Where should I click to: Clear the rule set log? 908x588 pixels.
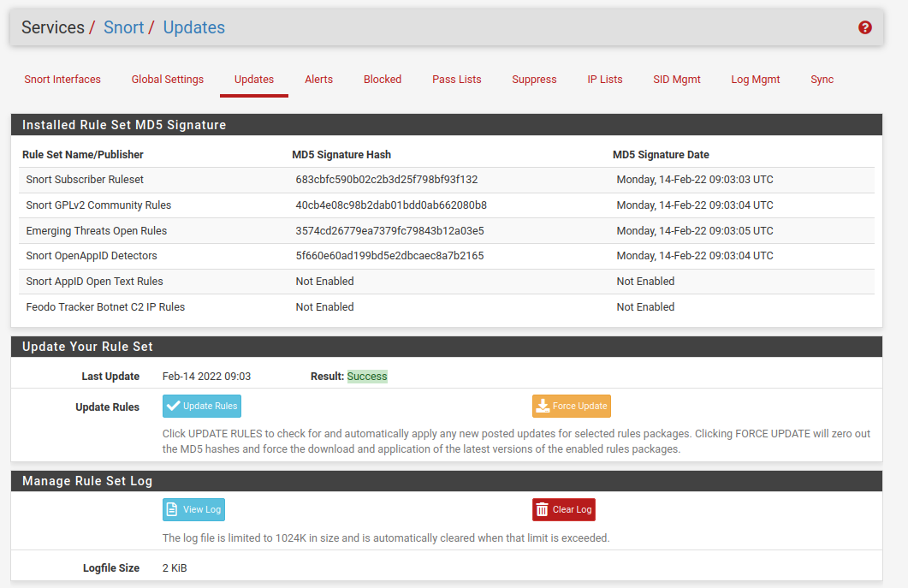tap(563, 509)
